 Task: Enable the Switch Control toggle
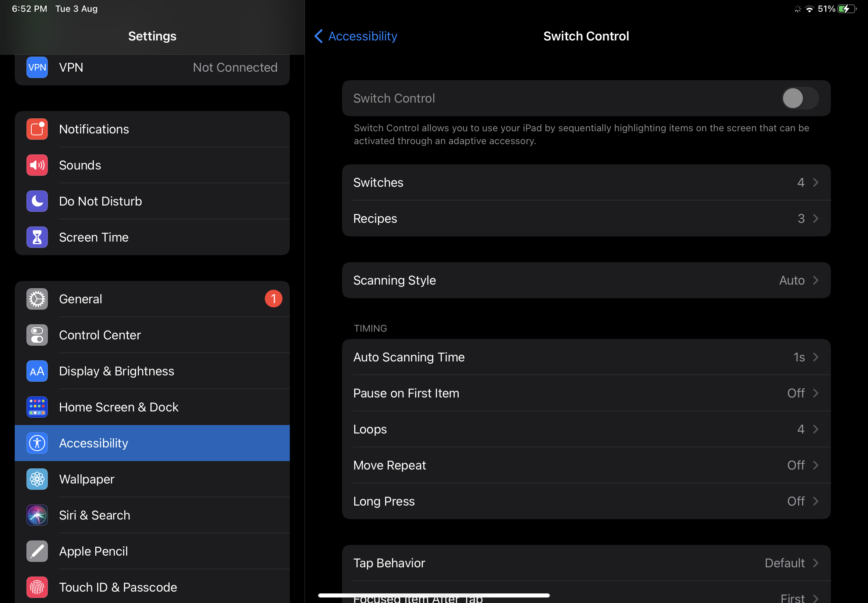[x=800, y=98]
